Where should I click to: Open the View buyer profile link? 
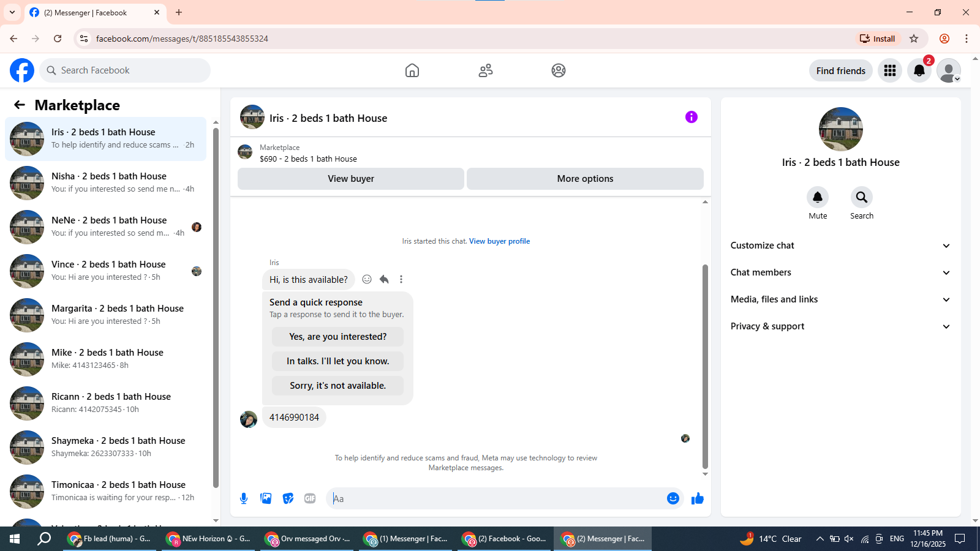coord(499,241)
